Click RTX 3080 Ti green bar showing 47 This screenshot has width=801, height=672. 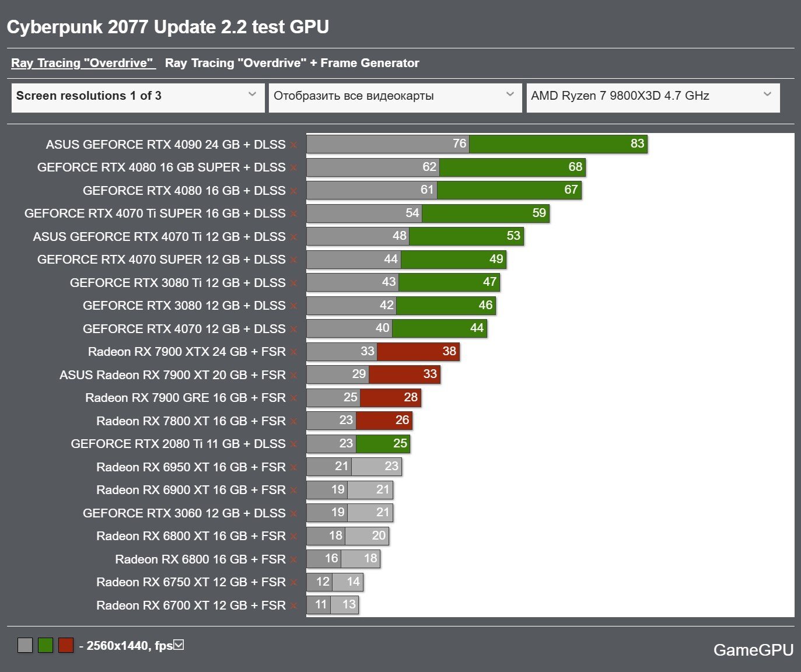449,282
